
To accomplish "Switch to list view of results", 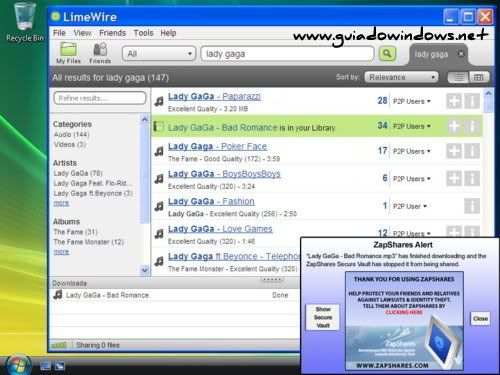I will point(458,77).
